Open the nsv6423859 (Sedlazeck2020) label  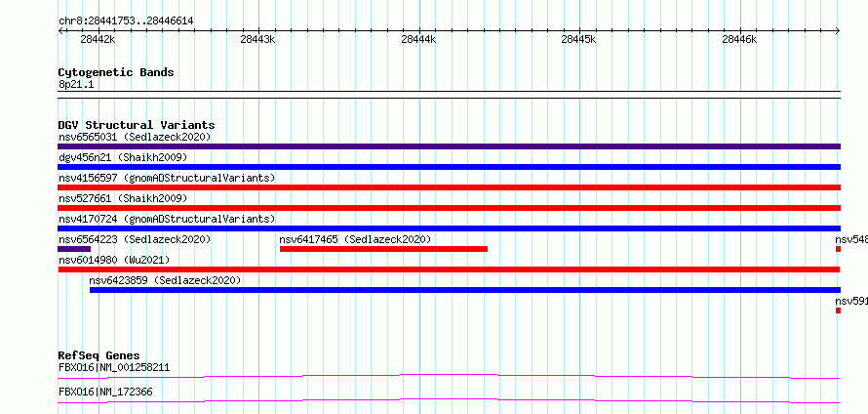(165, 280)
